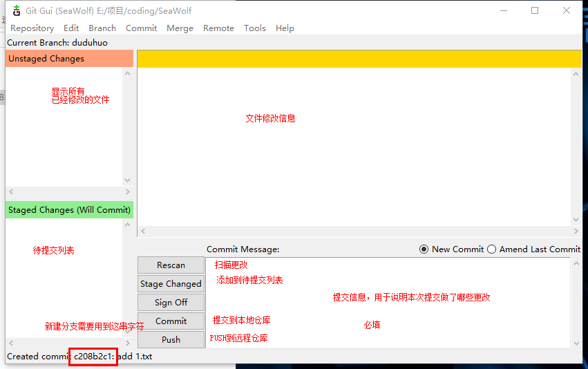Click the commit hash c208b2c1 in status bar
The image size is (588, 369).
(93, 357)
